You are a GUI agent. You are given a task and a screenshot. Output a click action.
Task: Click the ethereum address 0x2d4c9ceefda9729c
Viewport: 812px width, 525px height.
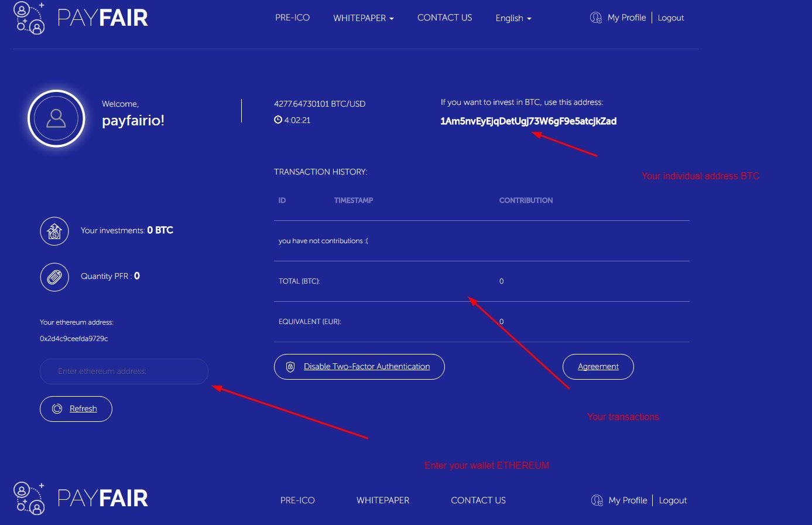pos(74,339)
